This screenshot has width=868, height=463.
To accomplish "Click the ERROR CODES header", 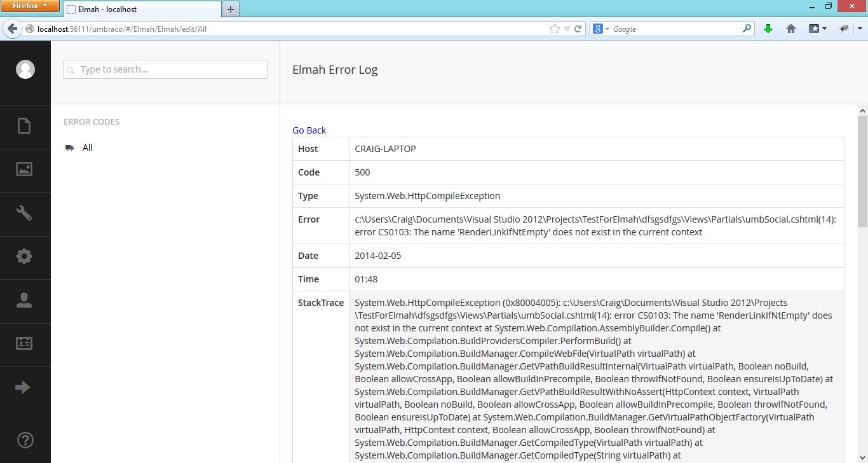I will coord(92,121).
